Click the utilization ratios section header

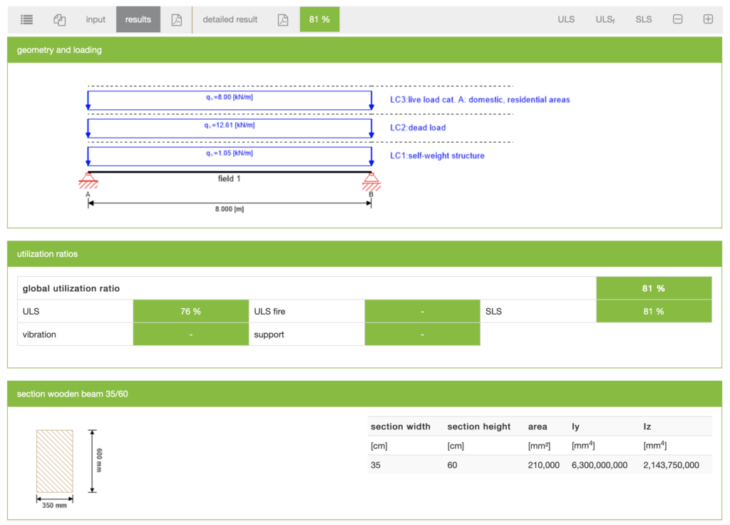(364, 254)
